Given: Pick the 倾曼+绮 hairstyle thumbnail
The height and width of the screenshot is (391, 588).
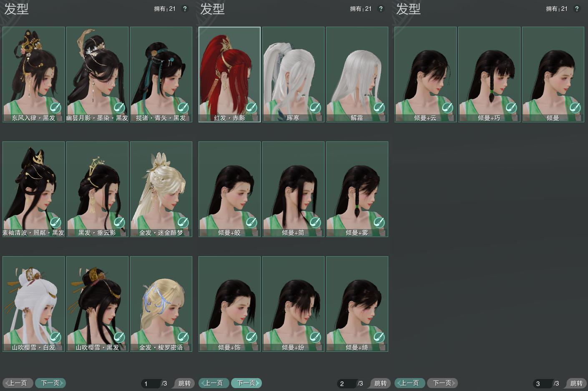Looking at the screenshot, I should coord(357,304).
